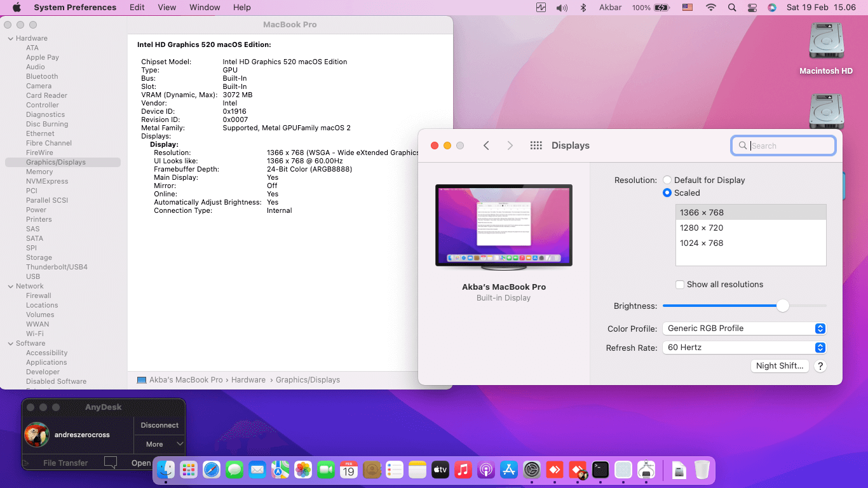Open the Trash in the Dock

click(x=702, y=470)
